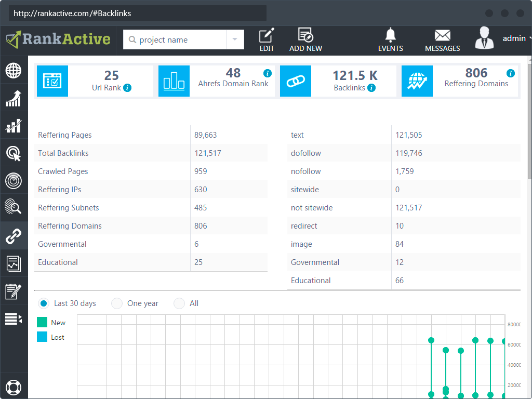Open the notepad pencil sidebar icon
The image size is (532, 399).
click(x=14, y=291)
